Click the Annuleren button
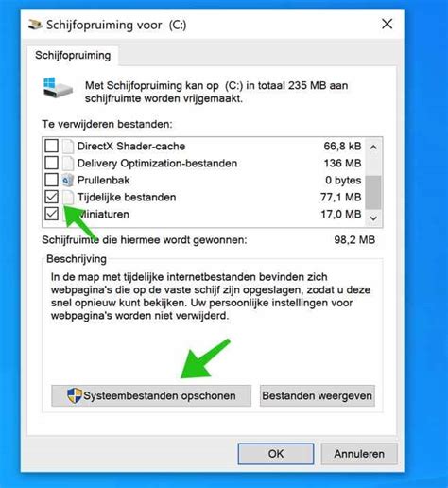This screenshot has height=488, width=448. click(x=359, y=454)
